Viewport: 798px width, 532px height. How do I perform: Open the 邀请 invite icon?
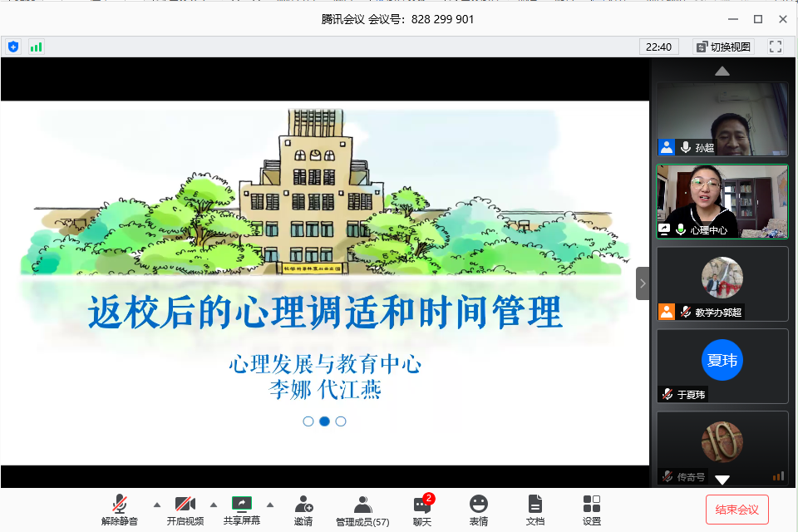point(303,509)
